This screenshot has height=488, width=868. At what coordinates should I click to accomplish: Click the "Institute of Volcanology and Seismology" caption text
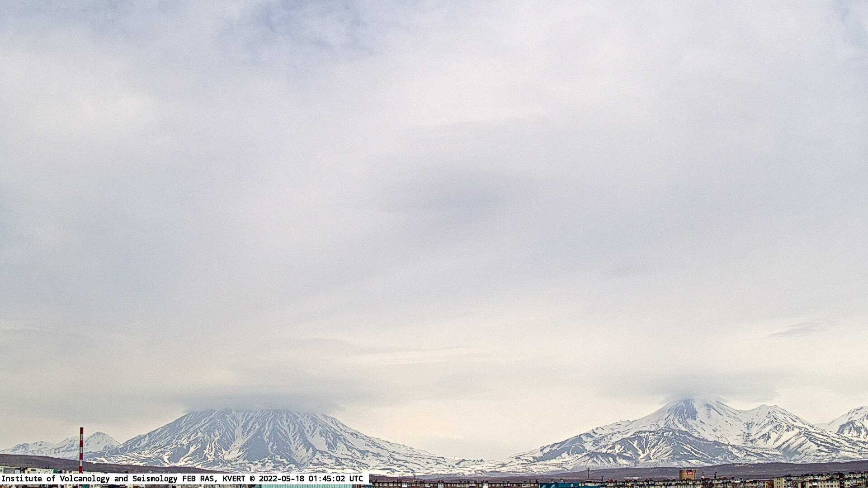90,479
